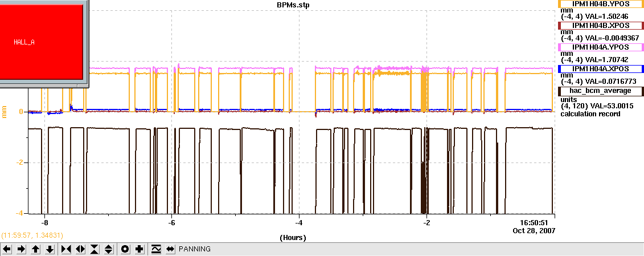The width and height of the screenshot is (644, 256).
Task: Click the -2 hours x-axis tick label
Action: [426, 223]
